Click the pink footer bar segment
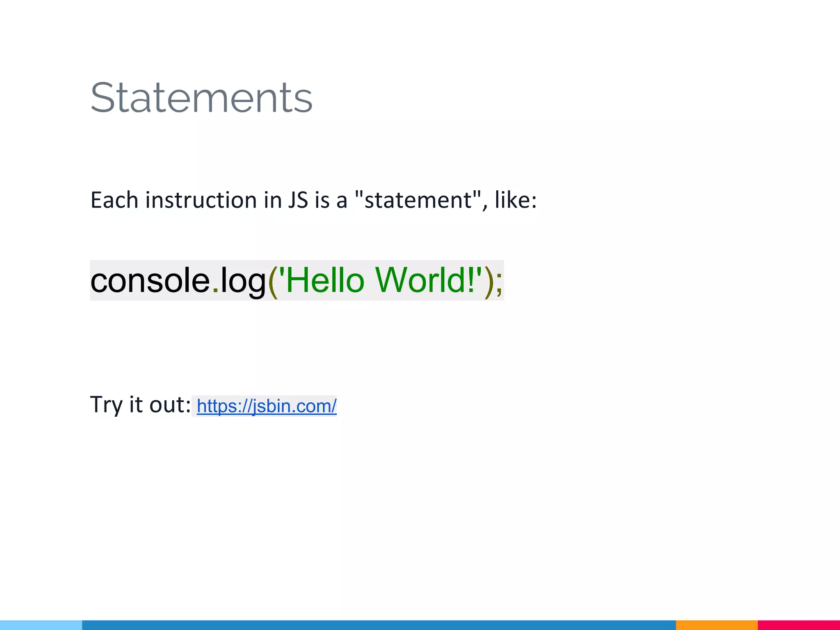This screenshot has width=840, height=630. [798, 625]
